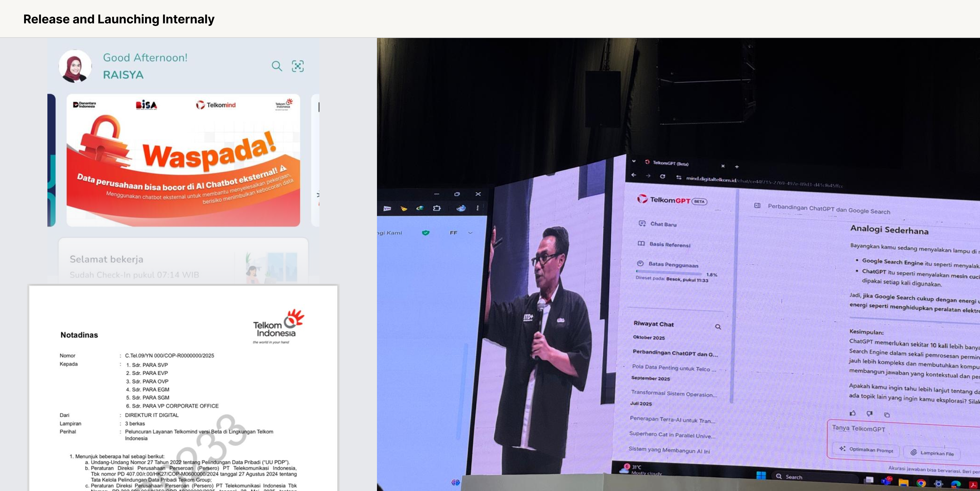
Task: Tap the QR scan icon in header
Action: click(x=297, y=66)
